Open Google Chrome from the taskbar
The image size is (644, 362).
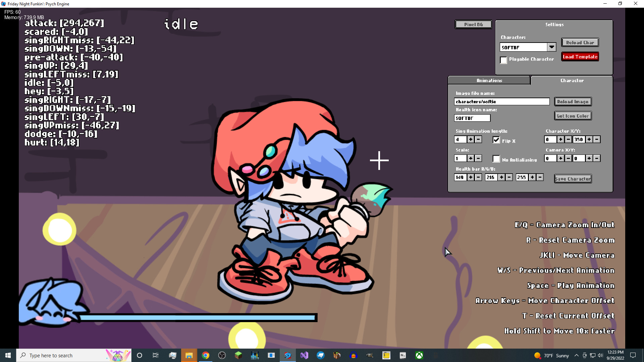[x=206, y=355]
